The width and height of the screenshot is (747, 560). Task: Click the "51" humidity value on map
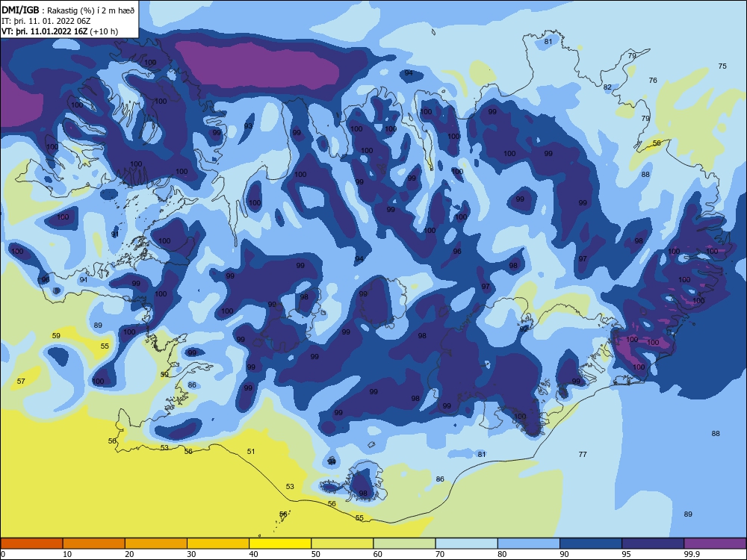point(250,452)
